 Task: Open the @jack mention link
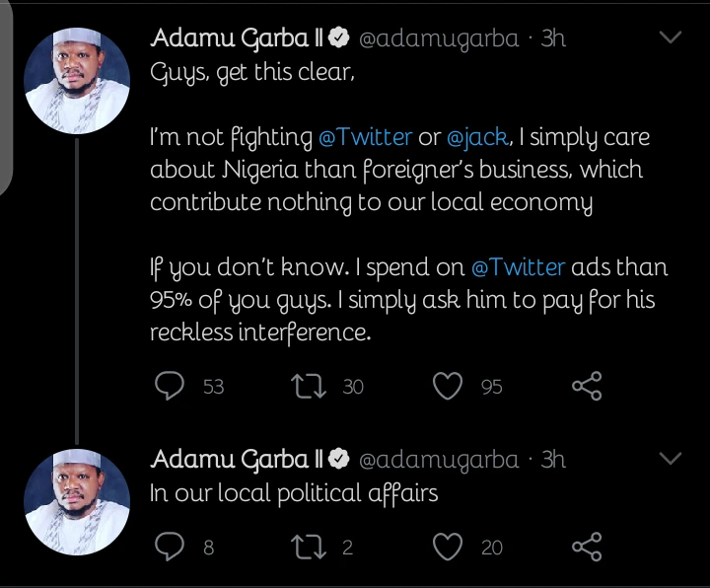[479, 135]
